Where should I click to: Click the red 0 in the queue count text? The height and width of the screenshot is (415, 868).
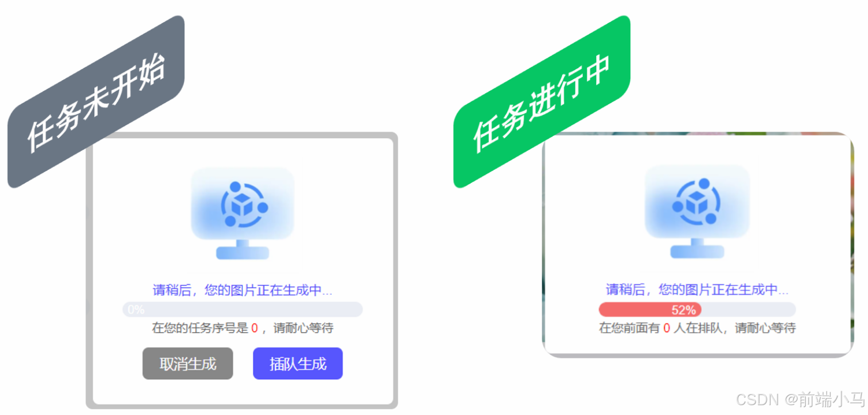tap(667, 328)
